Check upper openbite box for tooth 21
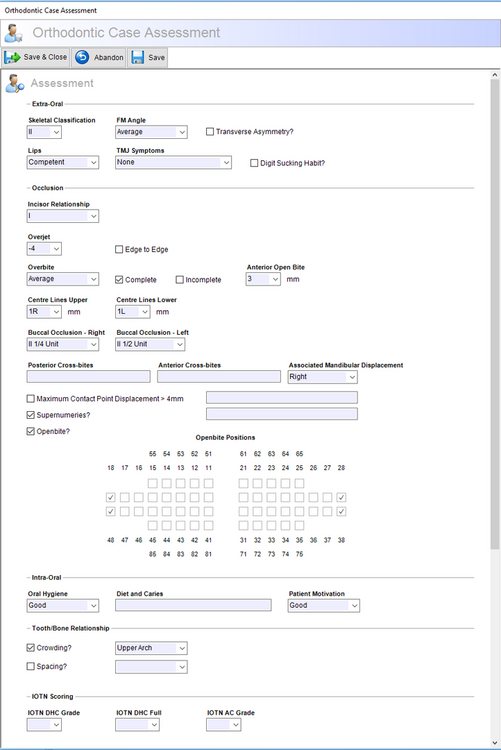 coord(243,497)
